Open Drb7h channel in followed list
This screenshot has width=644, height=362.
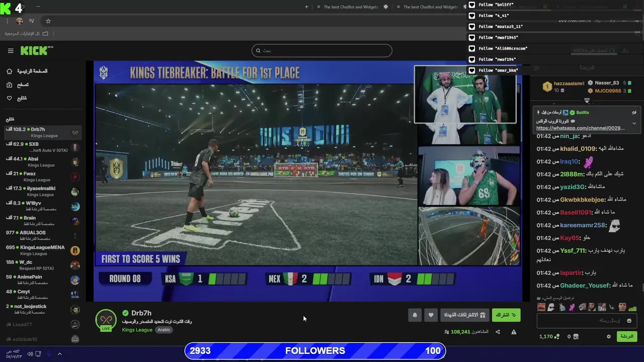(42, 132)
